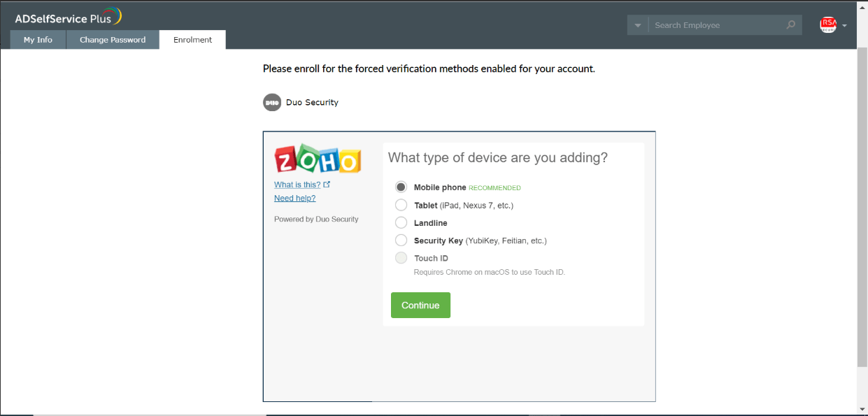The width and height of the screenshot is (868, 416).
Task: Click the search magnifier icon
Action: (790, 25)
